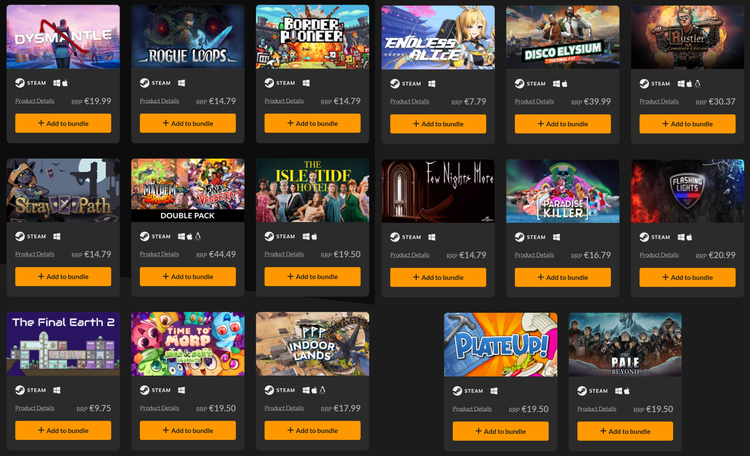Click the Windows icon under Rogue Loops
This screenshot has height=456, width=750.
tap(181, 83)
